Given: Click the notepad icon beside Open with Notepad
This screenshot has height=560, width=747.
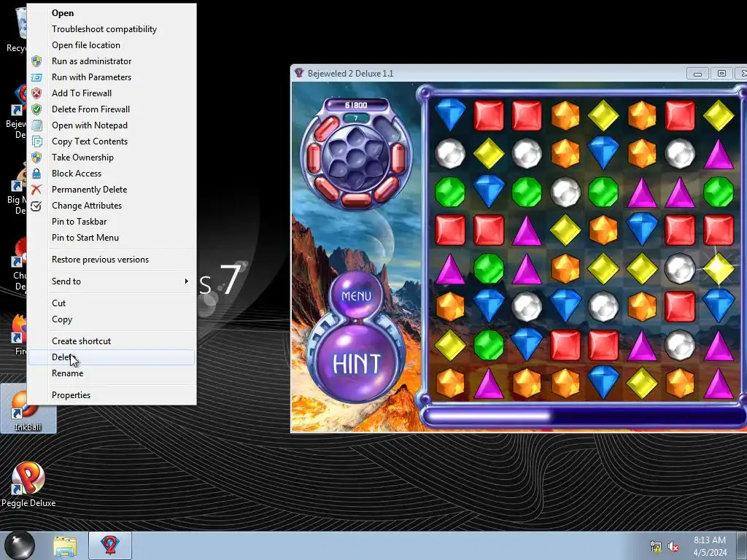Looking at the screenshot, I should point(36,125).
